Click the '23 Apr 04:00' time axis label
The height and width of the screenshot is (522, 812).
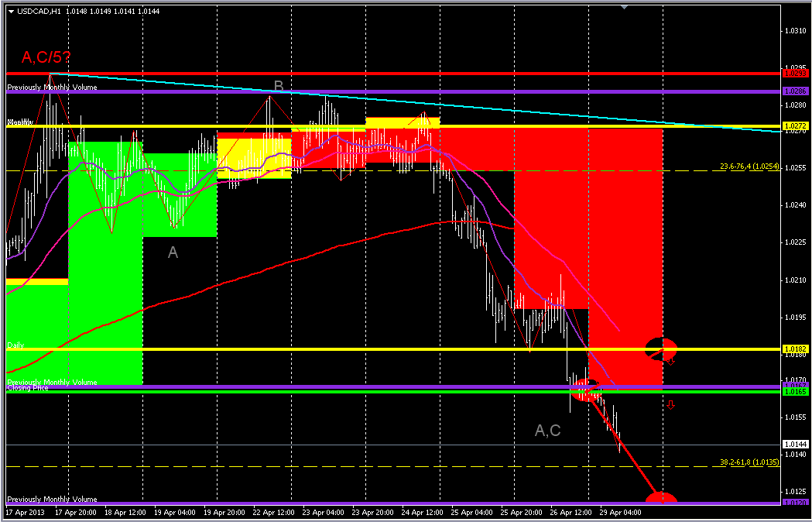323,512
